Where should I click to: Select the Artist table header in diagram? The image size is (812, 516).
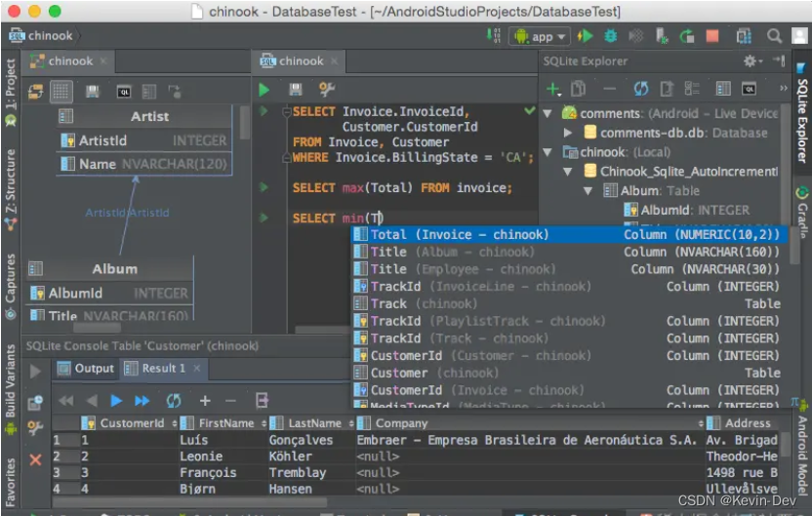pos(144,116)
